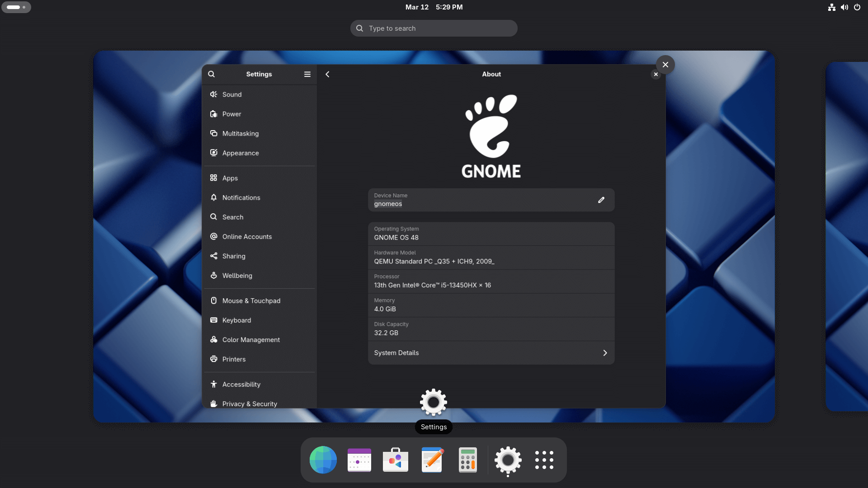
Task: Open the Settings search magnifier
Action: point(212,74)
